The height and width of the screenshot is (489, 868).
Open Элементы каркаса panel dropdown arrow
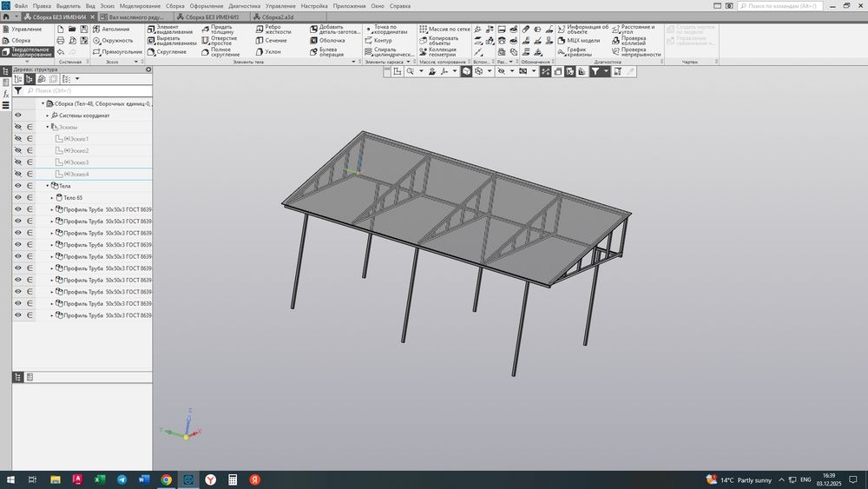(x=409, y=62)
